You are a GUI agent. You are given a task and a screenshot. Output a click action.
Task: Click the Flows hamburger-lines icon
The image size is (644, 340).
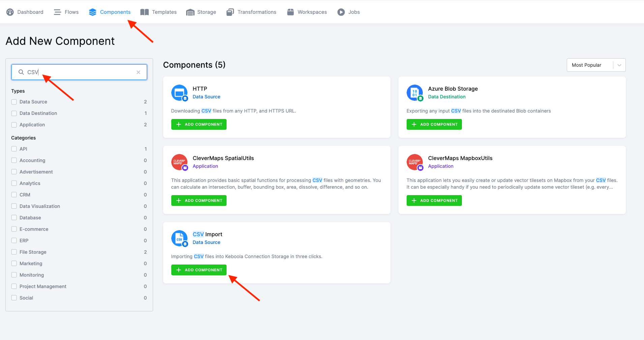pyautogui.click(x=58, y=12)
